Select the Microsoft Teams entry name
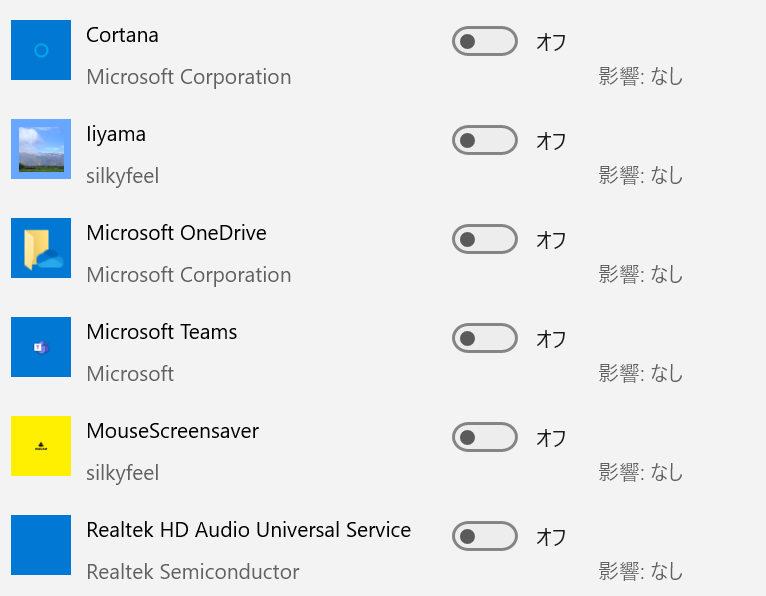 162,332
